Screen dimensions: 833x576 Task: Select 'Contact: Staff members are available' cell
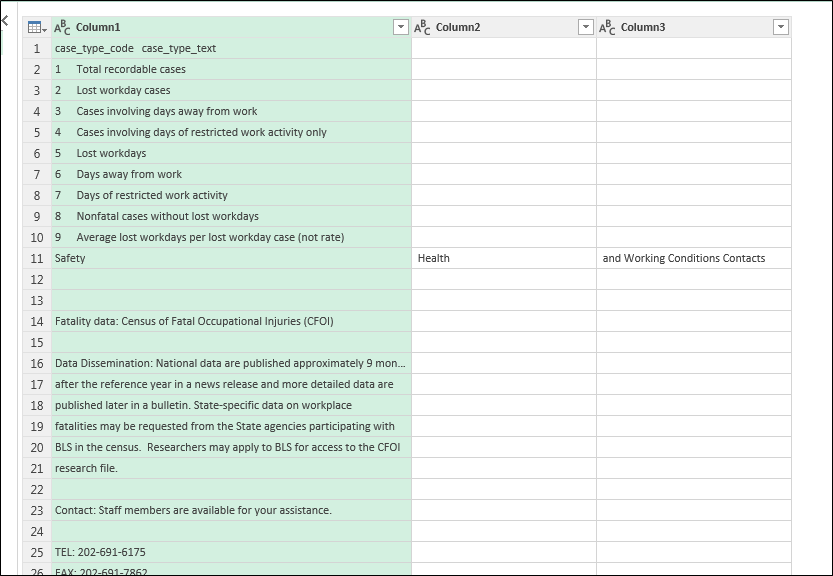[x=231, y=510]
